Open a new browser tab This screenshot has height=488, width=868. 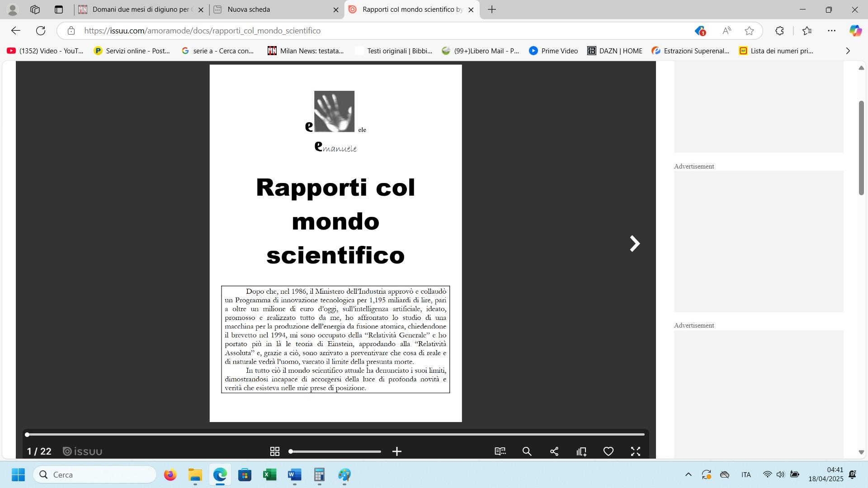(492, 9)
